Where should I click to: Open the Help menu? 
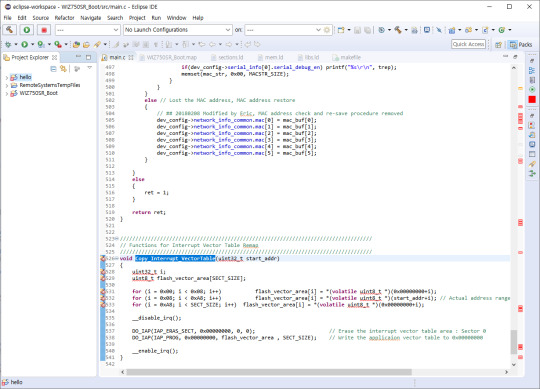[198, 18]
